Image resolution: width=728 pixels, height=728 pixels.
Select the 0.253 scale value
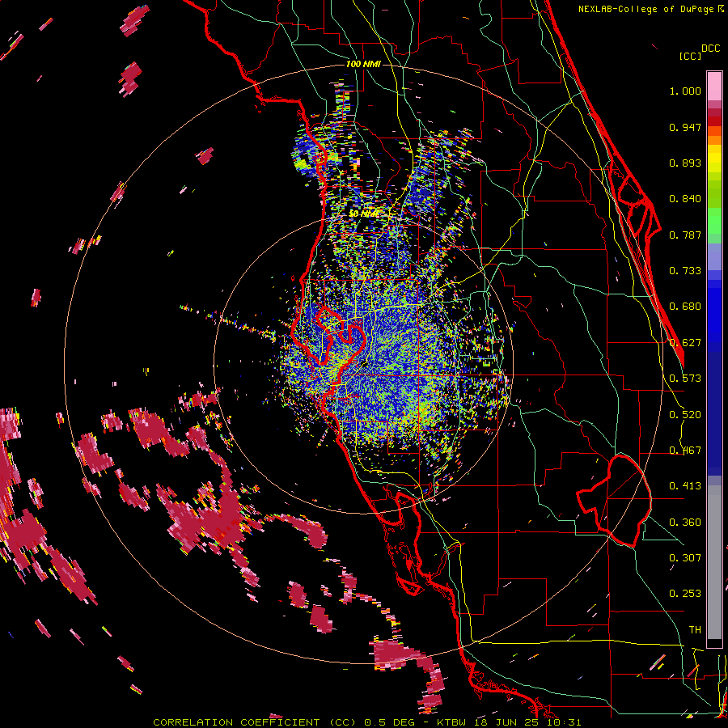[685, 594]
